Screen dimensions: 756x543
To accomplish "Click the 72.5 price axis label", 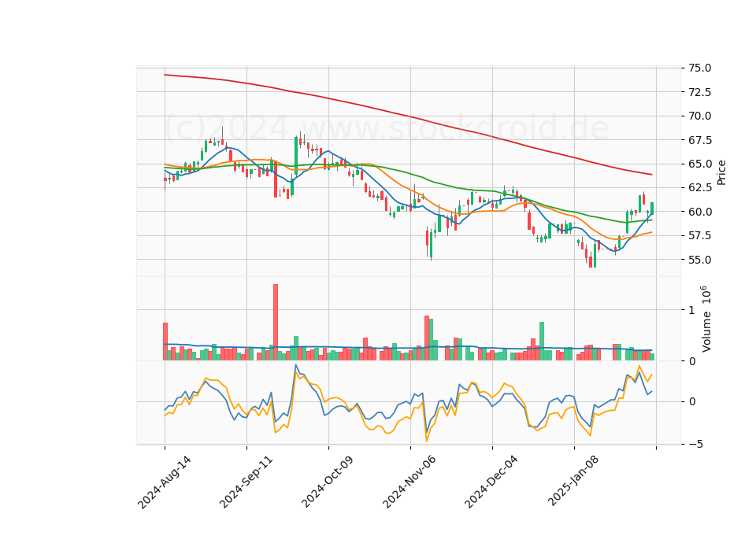I will click(x=699, y=92).
